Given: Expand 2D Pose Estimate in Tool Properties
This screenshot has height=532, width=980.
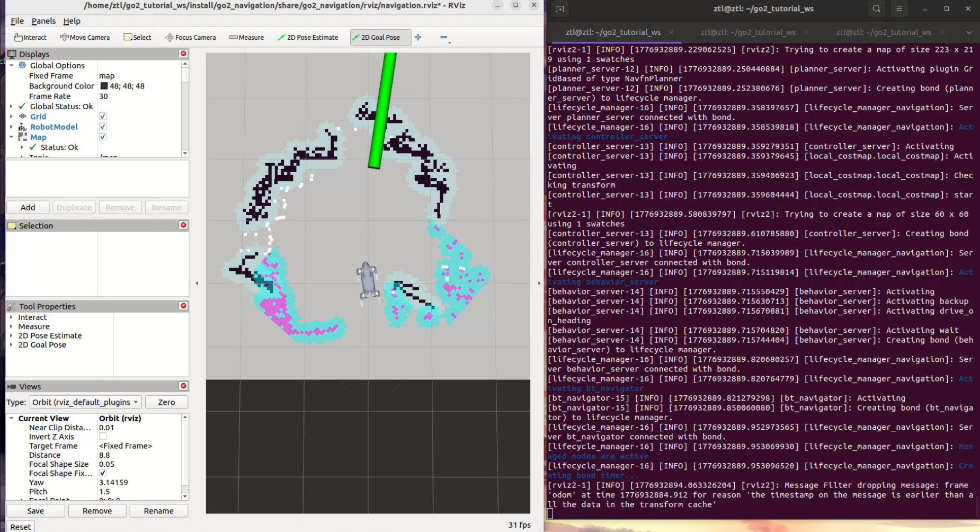Looking at the screenshot, I should pyautogui.click(x=11, y=335).
